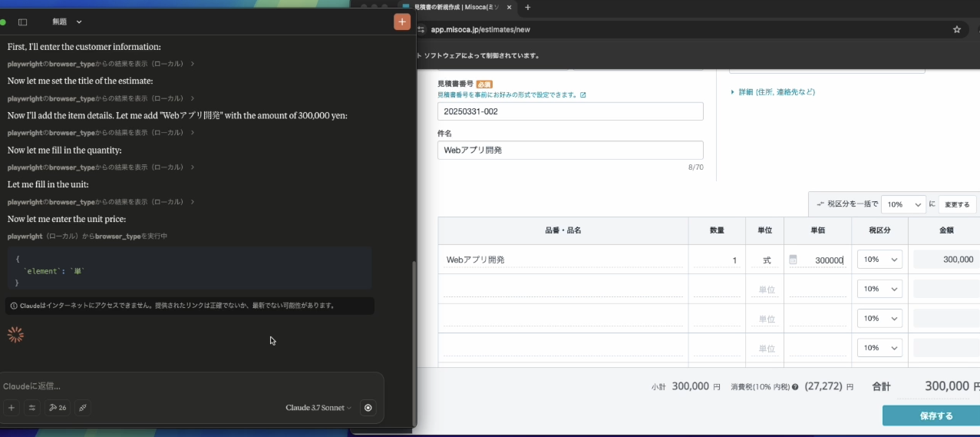Click the site info icon in address bar
980x437 pixels.
click(x=421, y=29)
